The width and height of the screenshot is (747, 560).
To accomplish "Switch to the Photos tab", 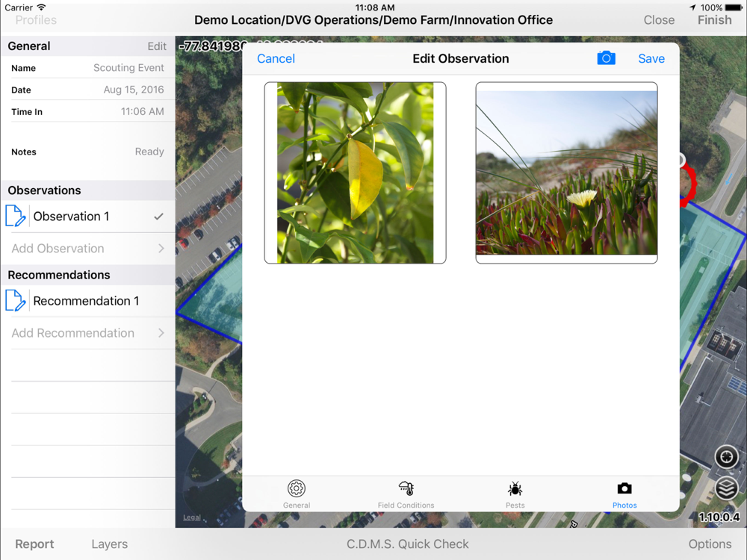I will [624, 495].
